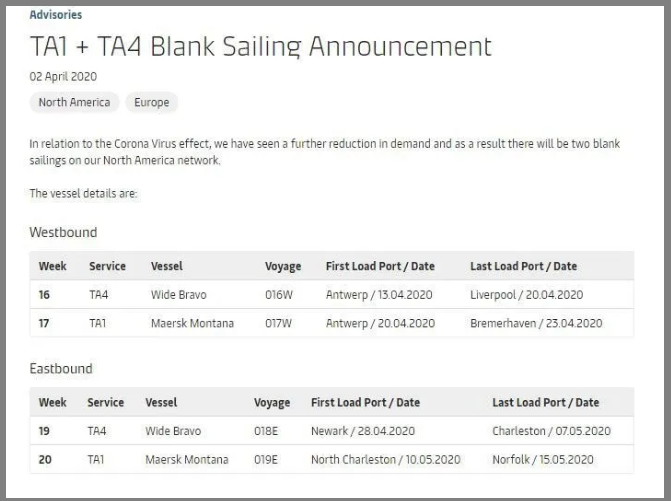Click Liverpool / 20.04.2020 cell
This screenshot has height=501, width=672.
[x=526, y=295]
